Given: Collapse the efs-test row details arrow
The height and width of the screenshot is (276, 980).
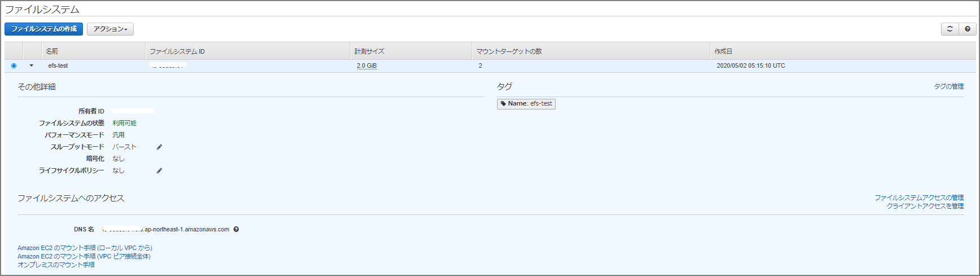Looking at the screenshot, I should [32, 65].
